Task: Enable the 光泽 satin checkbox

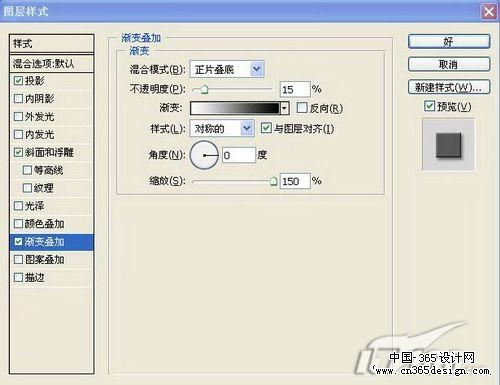Action: click(18, 206)
